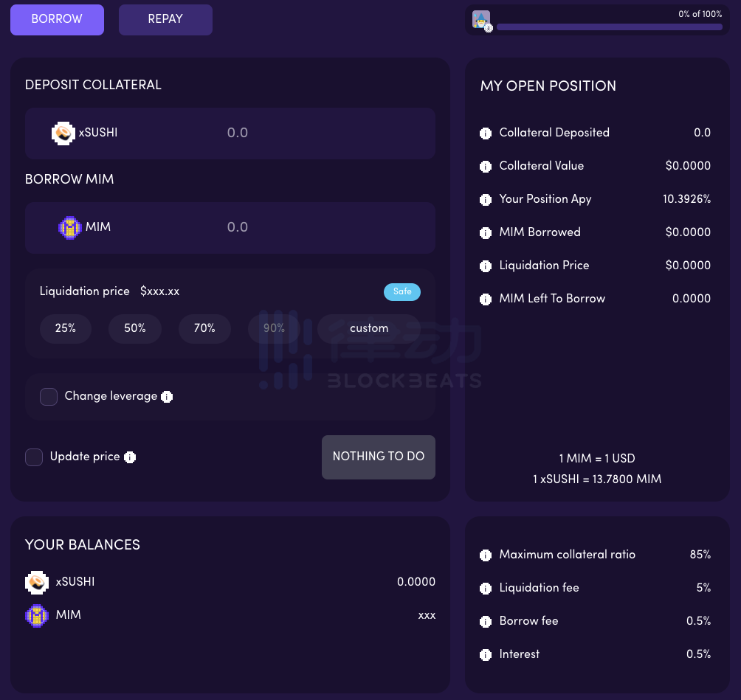Click the DEPOSIT COLLATERAL heading
This screenshot has height=700, width=741.
(x=93, y=85)
